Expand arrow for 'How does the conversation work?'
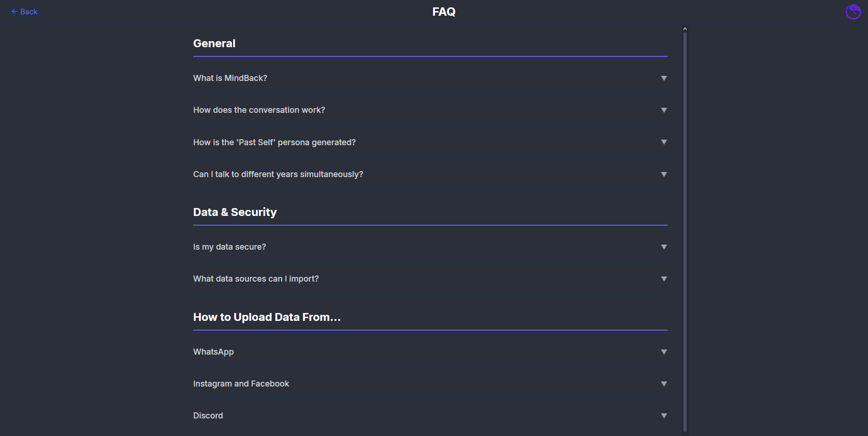Screen dimensions: 868x436 (x=664, y=110)
